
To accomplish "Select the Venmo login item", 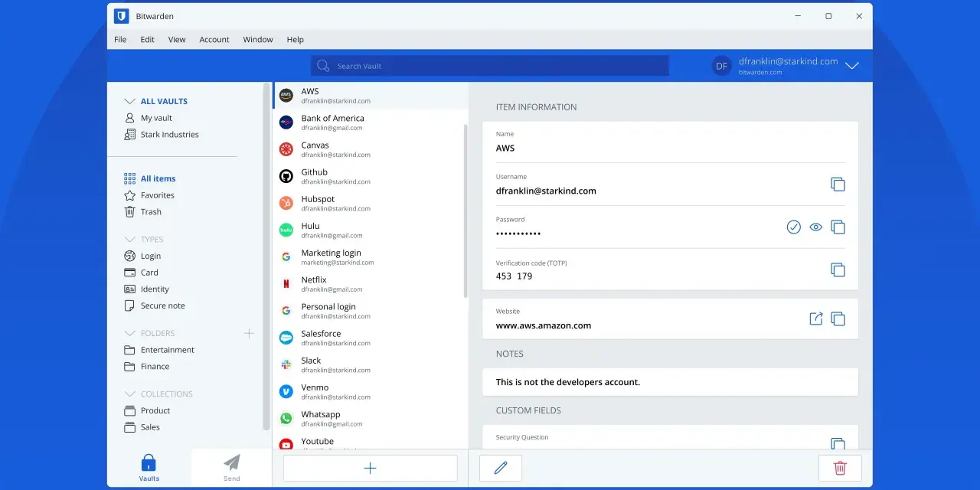I will click(x=370, y=391).
